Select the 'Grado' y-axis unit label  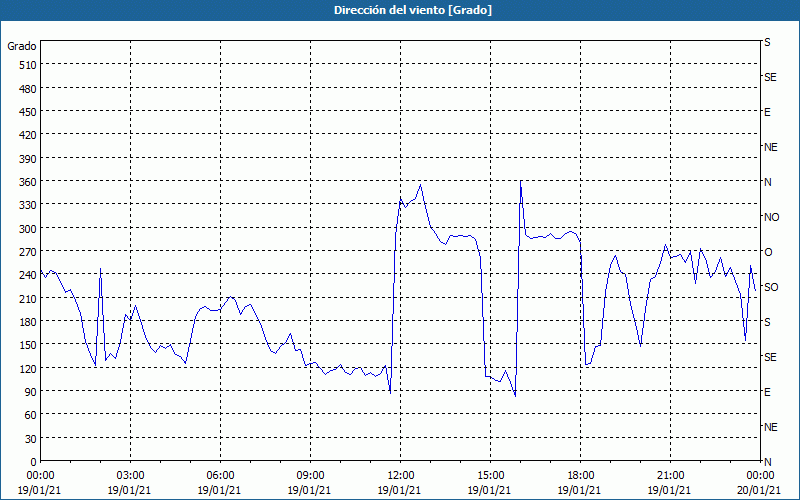[x=21, y=46]
